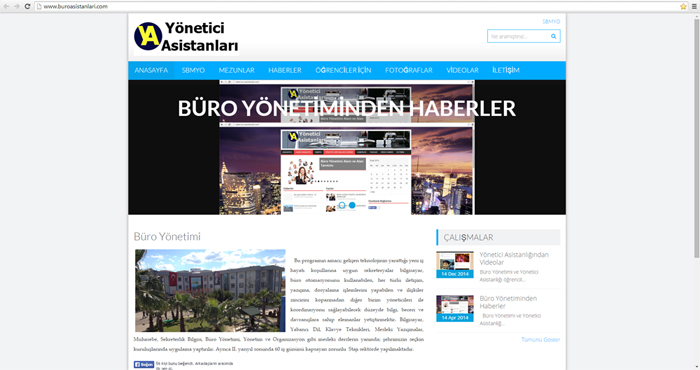The image size is (700, 370).
Task: Click the browser reload icon
Action: [27, 6]
